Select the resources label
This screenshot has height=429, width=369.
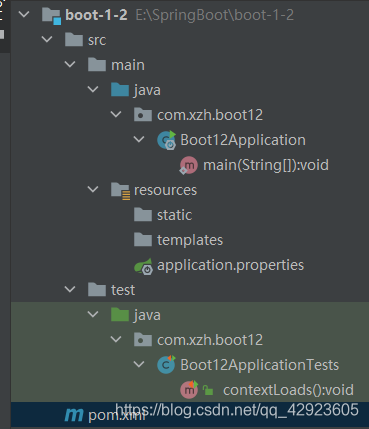coord(166,190)
